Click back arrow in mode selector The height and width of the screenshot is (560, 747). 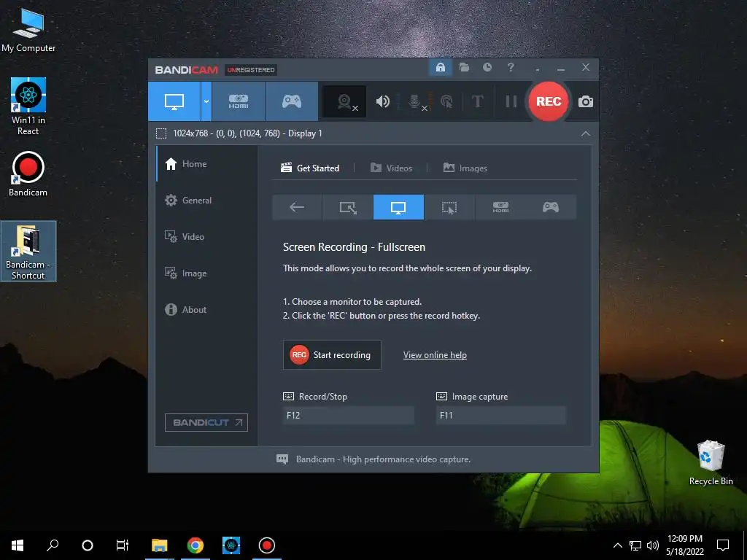pyautogui.click(x=297, y=207)
